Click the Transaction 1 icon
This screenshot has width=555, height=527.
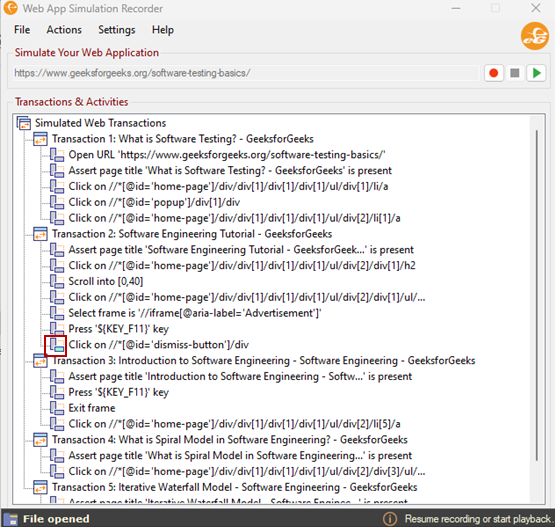point(40,139)
